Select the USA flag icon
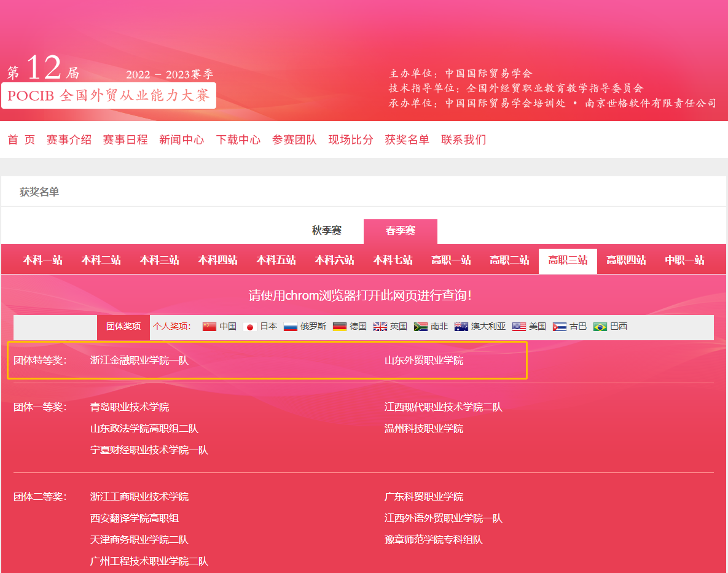Screen dimensions: 728x573 (519, 327)
